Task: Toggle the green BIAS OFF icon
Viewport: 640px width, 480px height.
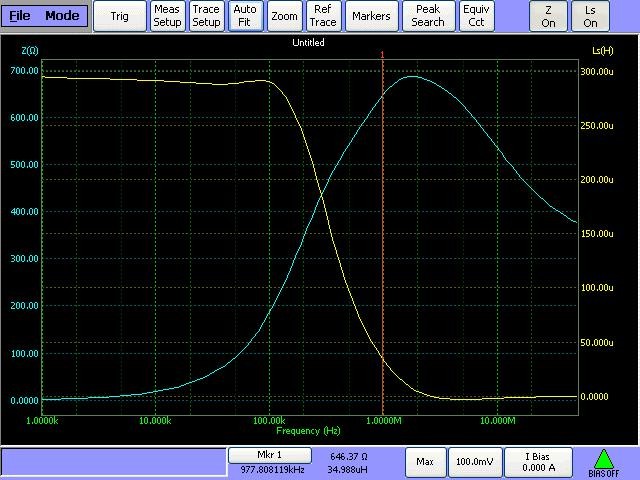Action: pos(604,463)
